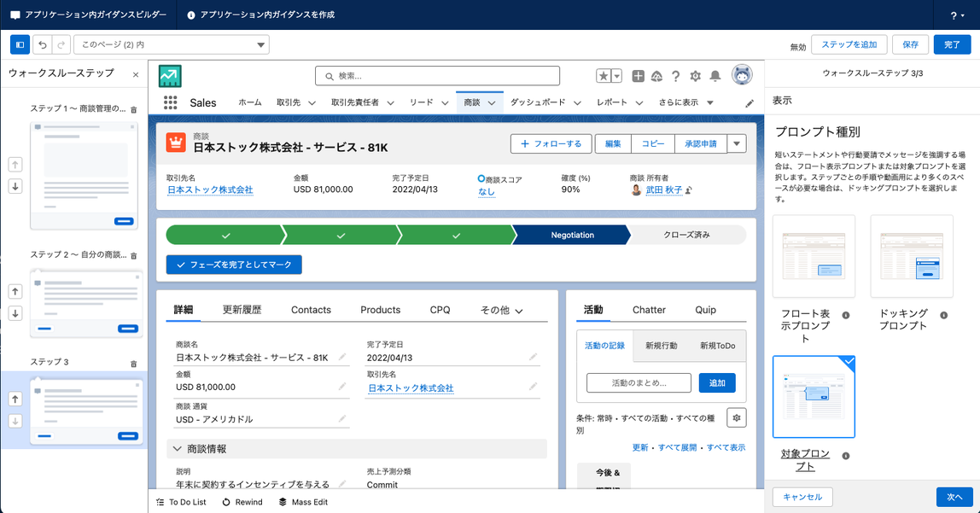Open the その他 tabs dropdown
This screenshot has width=980, height=513.
tap(501, 310)
